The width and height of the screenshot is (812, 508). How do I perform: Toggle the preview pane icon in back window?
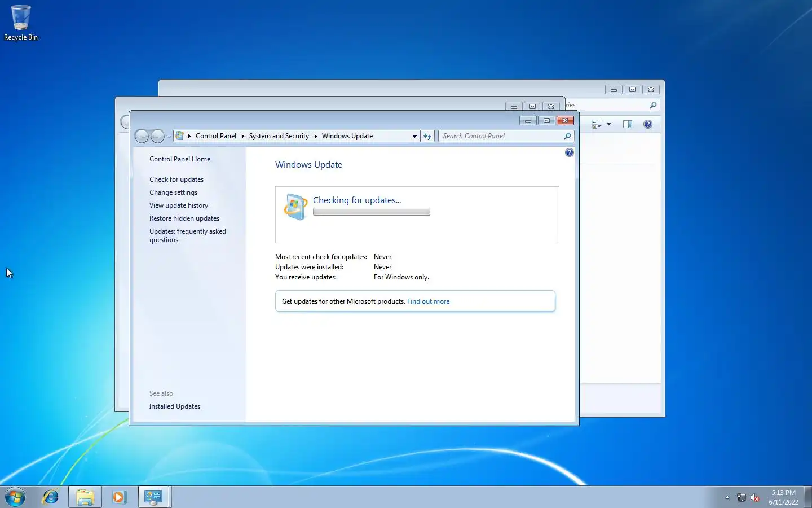628,124
